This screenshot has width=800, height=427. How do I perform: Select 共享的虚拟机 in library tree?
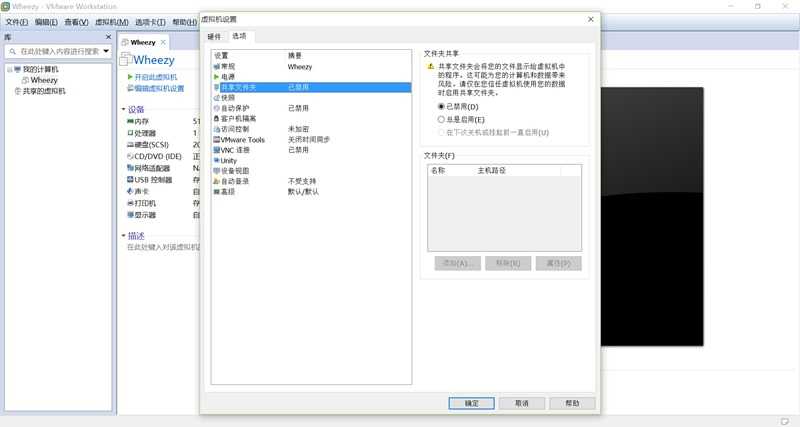[x=44, y=91]
